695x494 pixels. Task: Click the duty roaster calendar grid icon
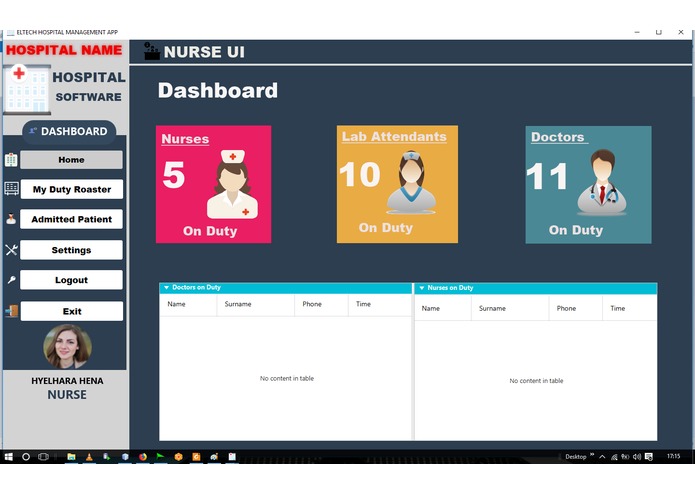point(12,189)
